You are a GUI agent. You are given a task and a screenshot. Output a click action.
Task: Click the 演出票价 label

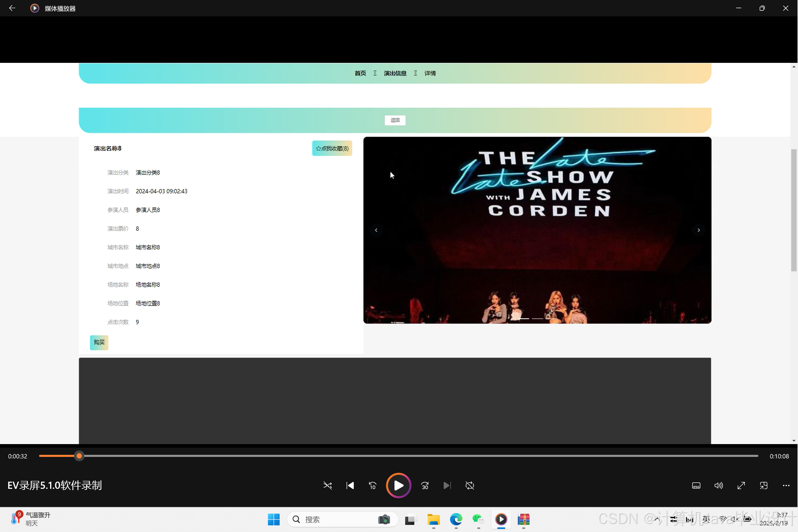118,228
